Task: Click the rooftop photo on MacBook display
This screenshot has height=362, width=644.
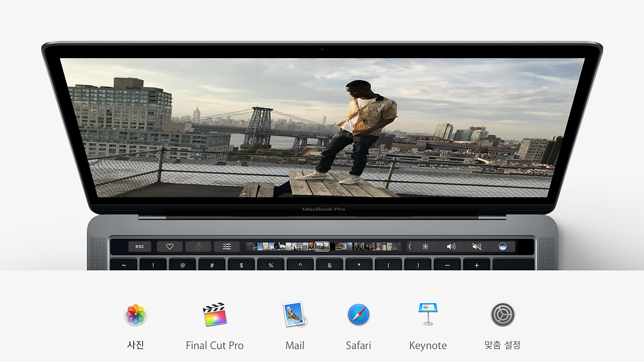Action: 322,128
